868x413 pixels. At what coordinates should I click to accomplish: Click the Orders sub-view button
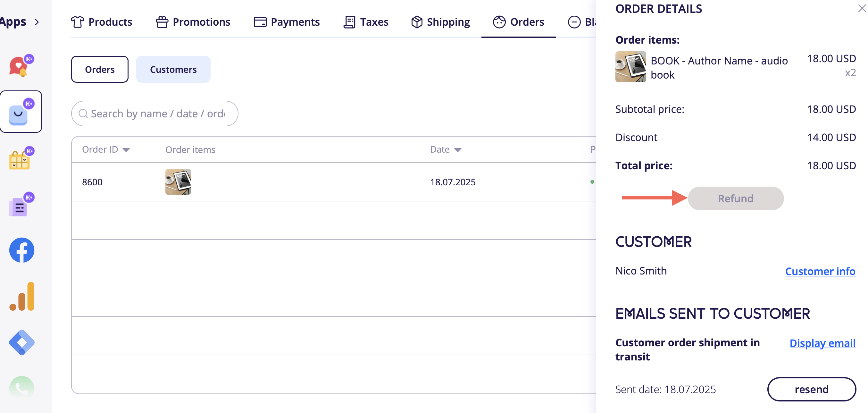point(100,69)
